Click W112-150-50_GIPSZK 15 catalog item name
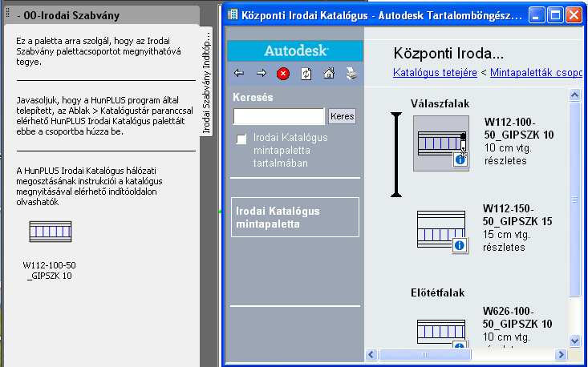 (x=517, y=215)
